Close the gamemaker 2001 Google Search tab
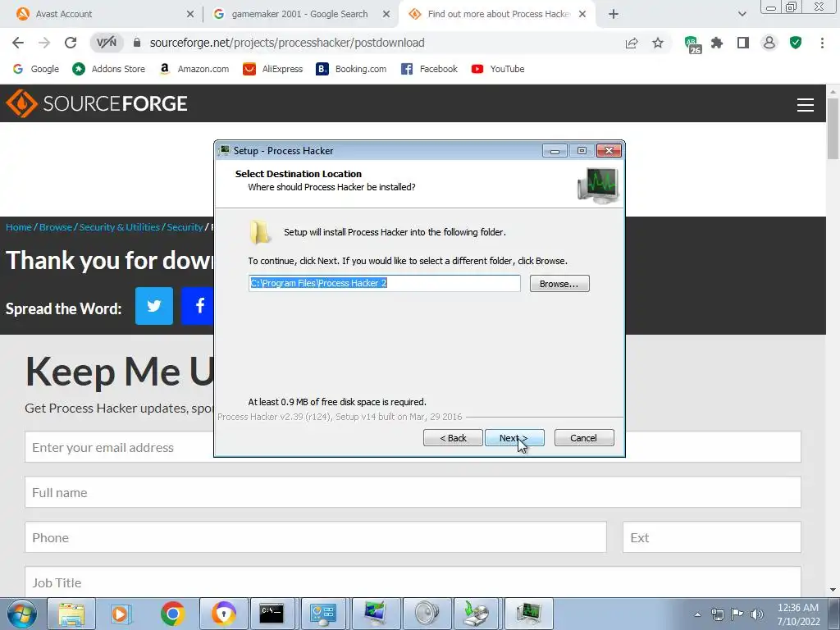This screenshot has width=840, height=630. (386, 15)
